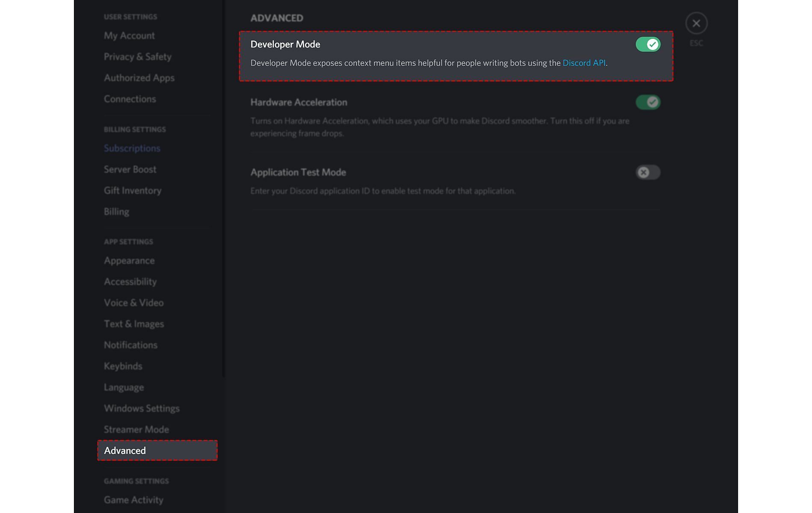The height and width of the screenshot is (513, 812).
Task: Open Gift Inventory page
Action: tap(132, 191)
